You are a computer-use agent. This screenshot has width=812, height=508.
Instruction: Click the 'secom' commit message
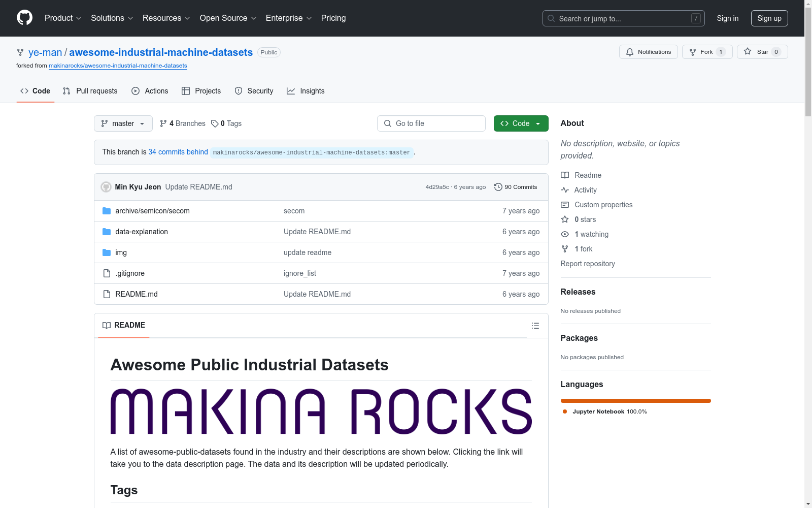click(x=294, y=211)
